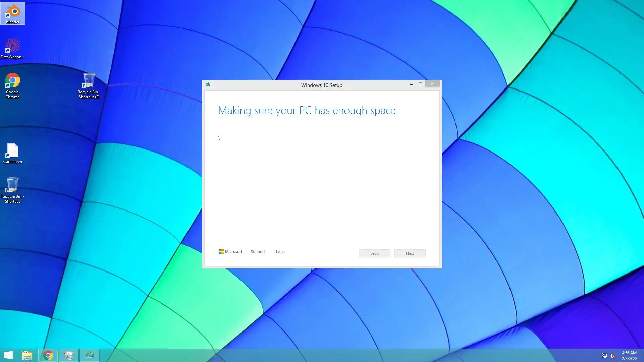Click the taskbar icon beside Chrome

pyautogui.click(x=69, y=355)
